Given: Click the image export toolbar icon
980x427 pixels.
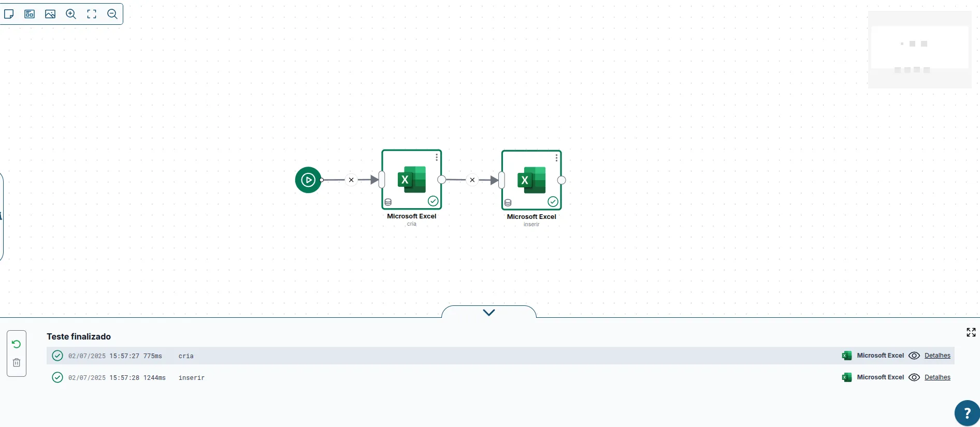Looking at the screenshot, I should pos(50,14).
